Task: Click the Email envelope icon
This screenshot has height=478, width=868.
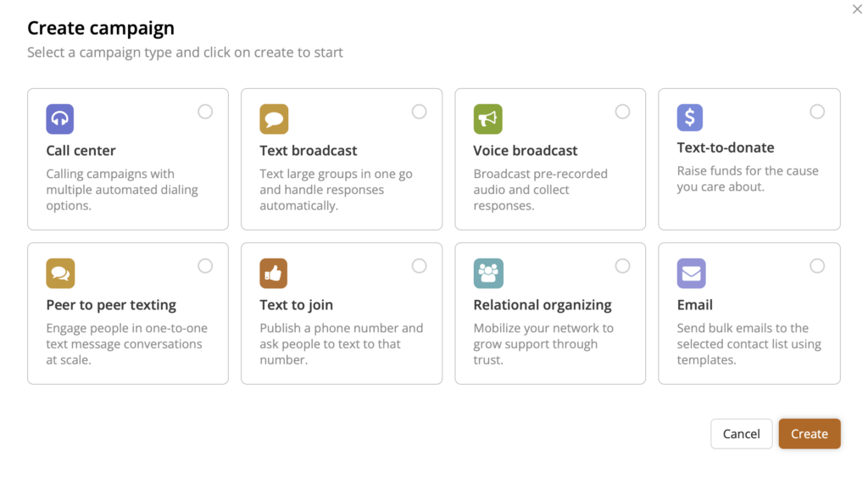Action: (x=691, y=274)
